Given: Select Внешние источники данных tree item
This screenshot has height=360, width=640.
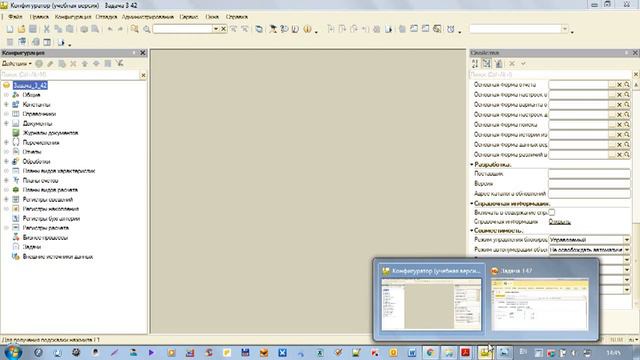Looking at the screenshot, I should coord(58,256).
